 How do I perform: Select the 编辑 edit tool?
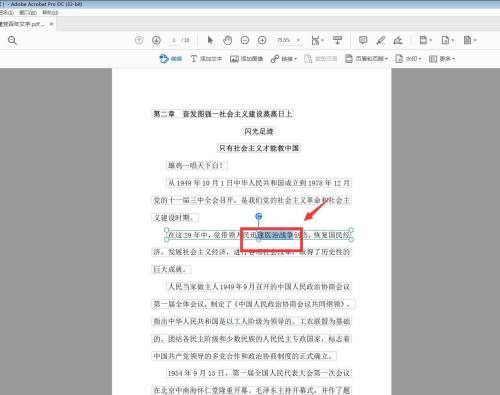171,59
